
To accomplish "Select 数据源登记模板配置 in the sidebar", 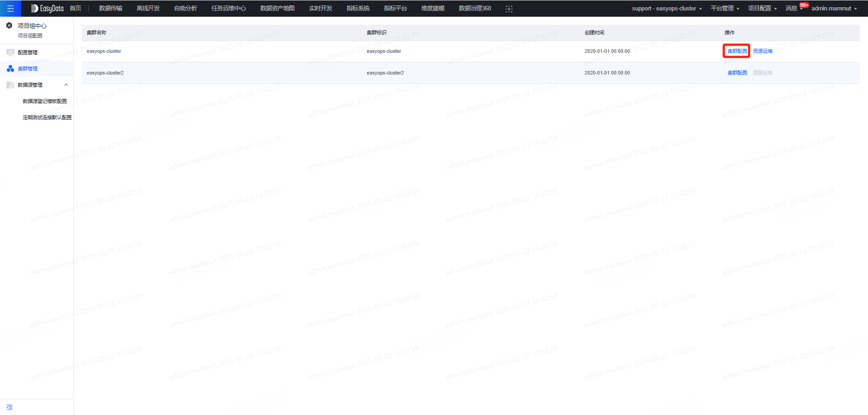I will [x=44, y=101].
